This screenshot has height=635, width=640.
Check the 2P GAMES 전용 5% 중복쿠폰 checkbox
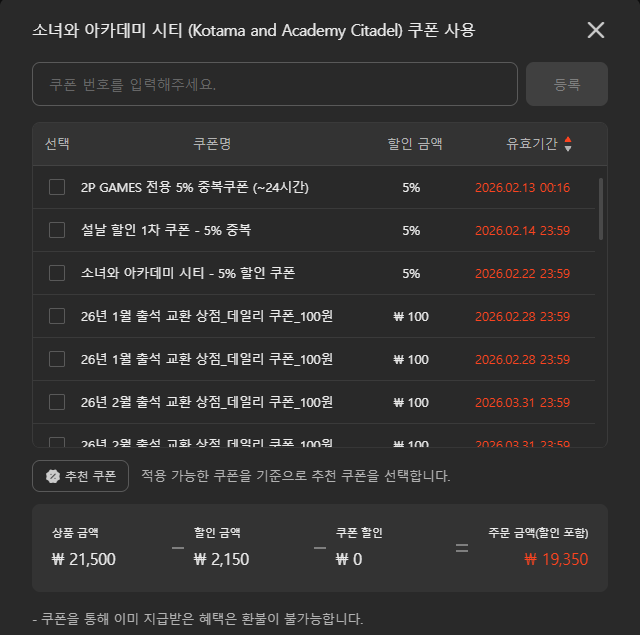point(57,187)
